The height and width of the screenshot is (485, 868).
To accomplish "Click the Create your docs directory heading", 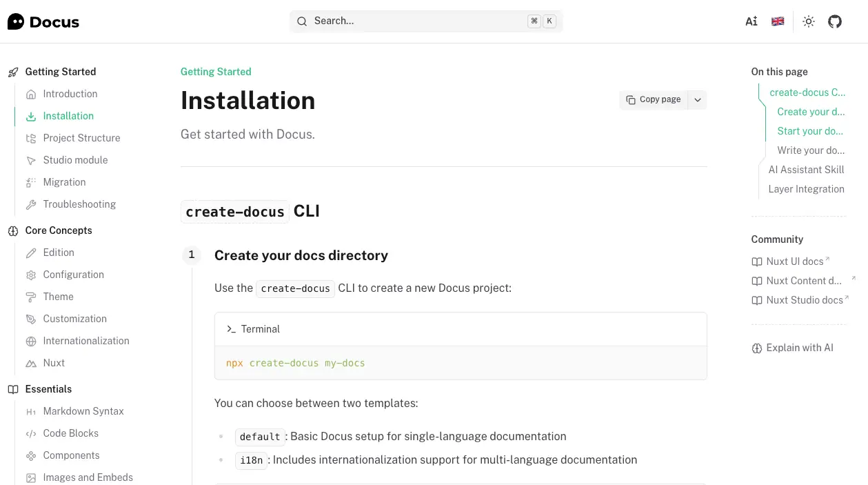I will tap(301, 255).
